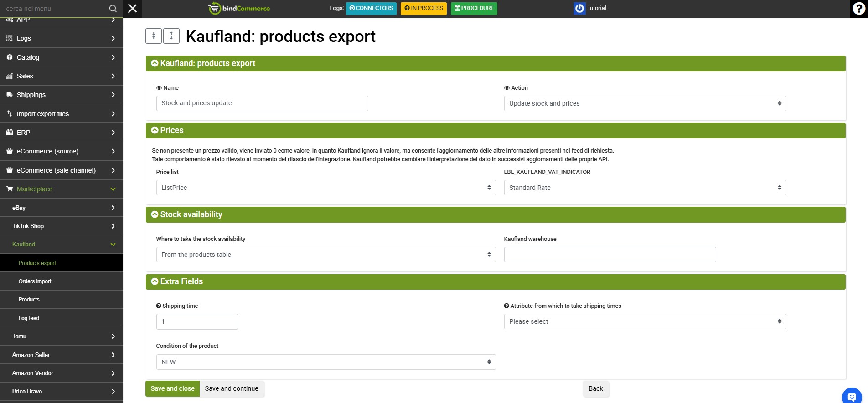Open the Price list dropdown

coord(326,188)
